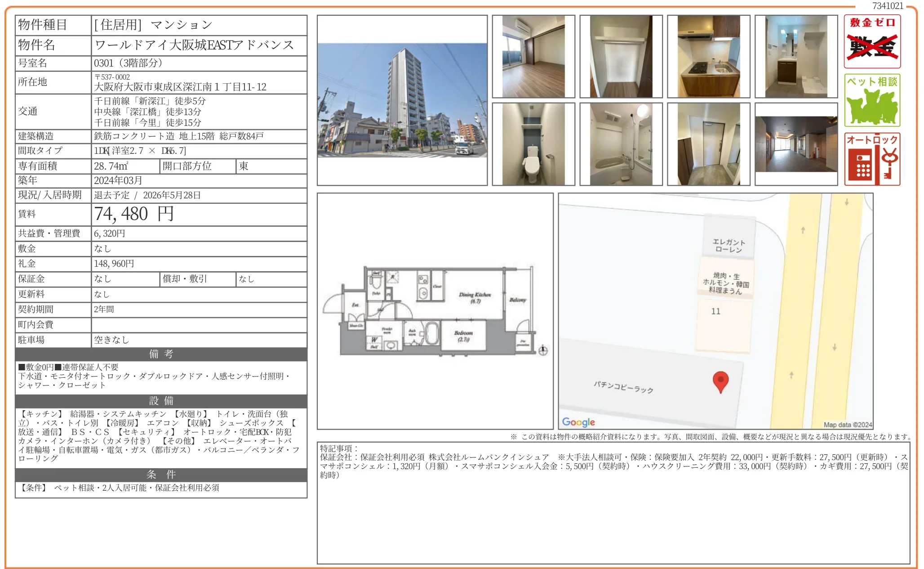Image resolution: width=924 pixels, height=569 pixels.
Task: Open the kitchen stove photo thumbnail
Action: coord(708,56)
